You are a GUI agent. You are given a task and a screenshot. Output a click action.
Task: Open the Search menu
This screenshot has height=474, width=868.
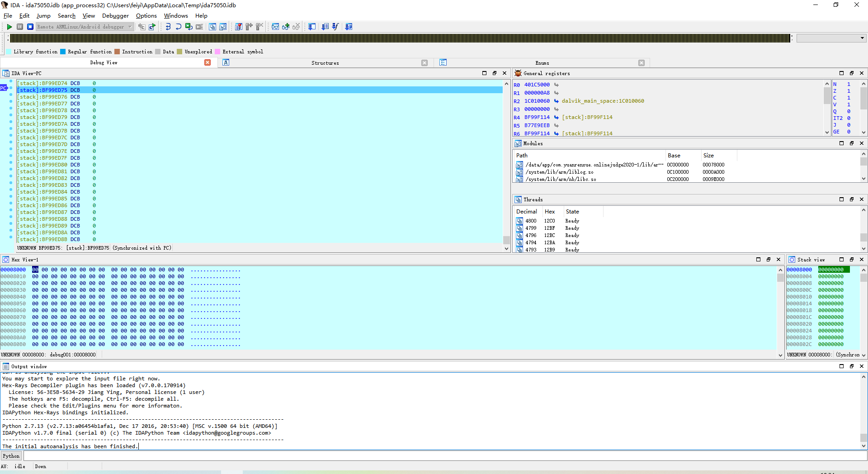(66, 16)
